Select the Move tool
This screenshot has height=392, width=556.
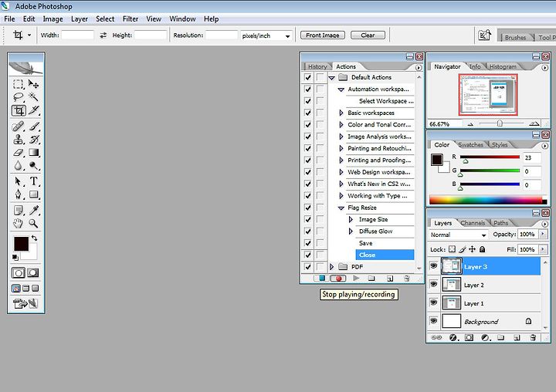click(x=34, y=84)
